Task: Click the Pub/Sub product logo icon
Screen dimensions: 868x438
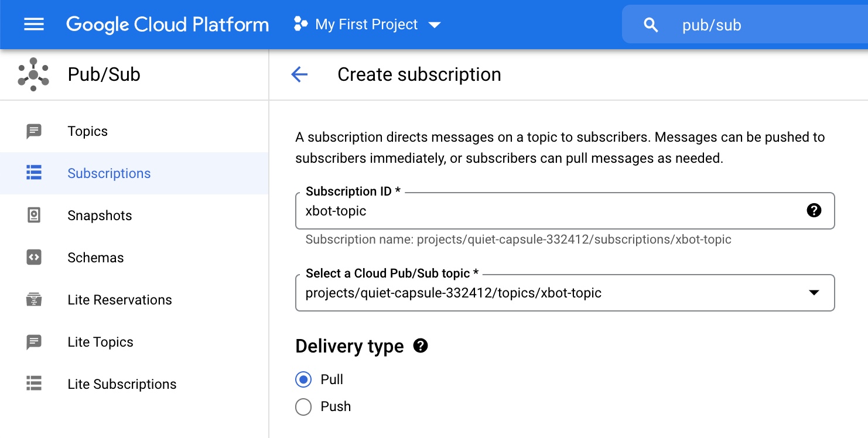Action: click(x=33, y=74)
